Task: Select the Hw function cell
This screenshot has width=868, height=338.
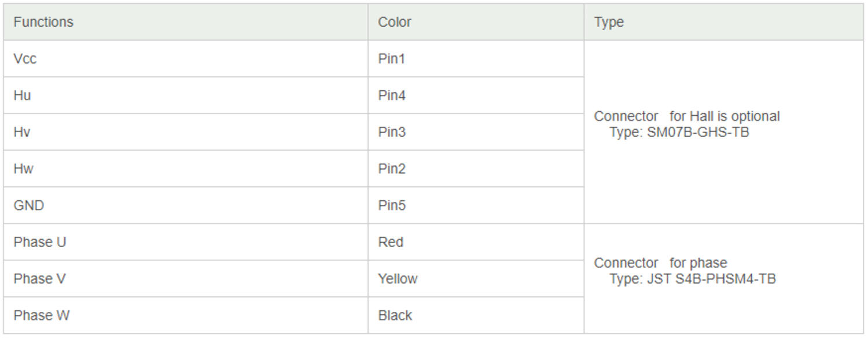Action: pos(186,168)
